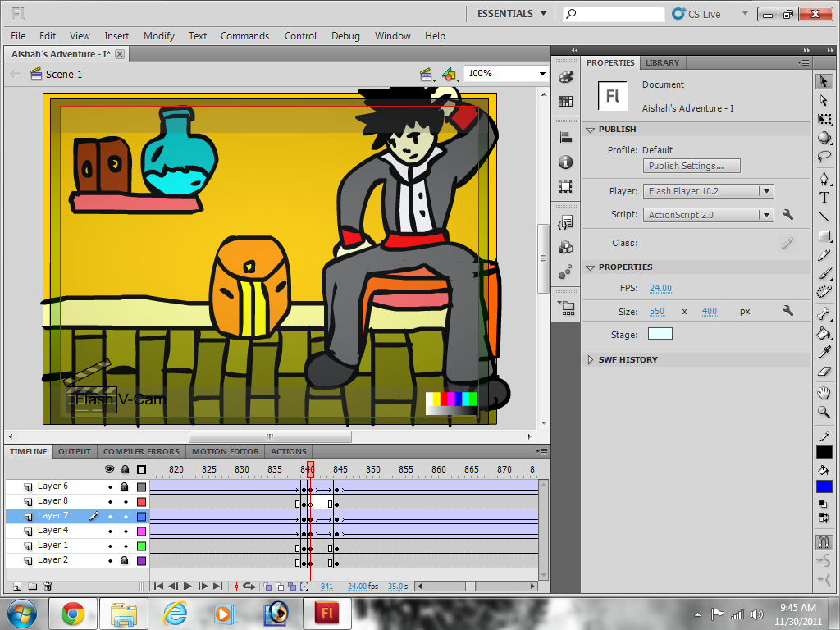Toggle Layer 4's magenta outline box

[x=141, y=532]
